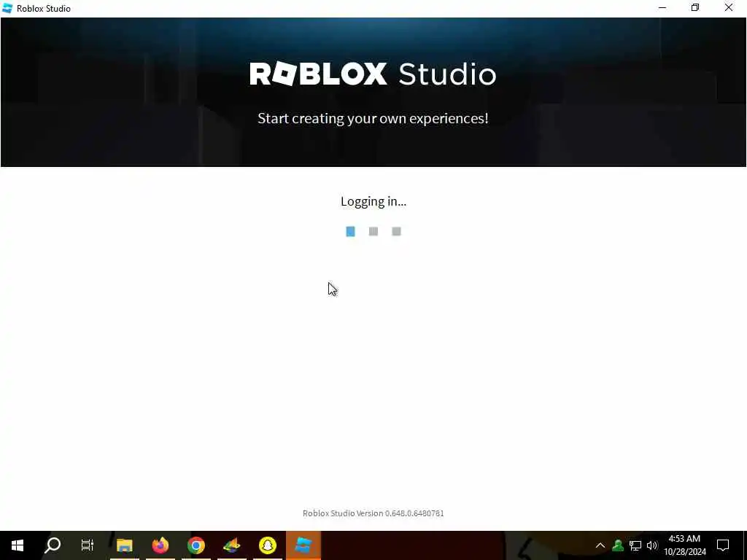Screen dimensions: 747x560
Task: Click the "Logging in..." status text
Action: tap(373, 201)
